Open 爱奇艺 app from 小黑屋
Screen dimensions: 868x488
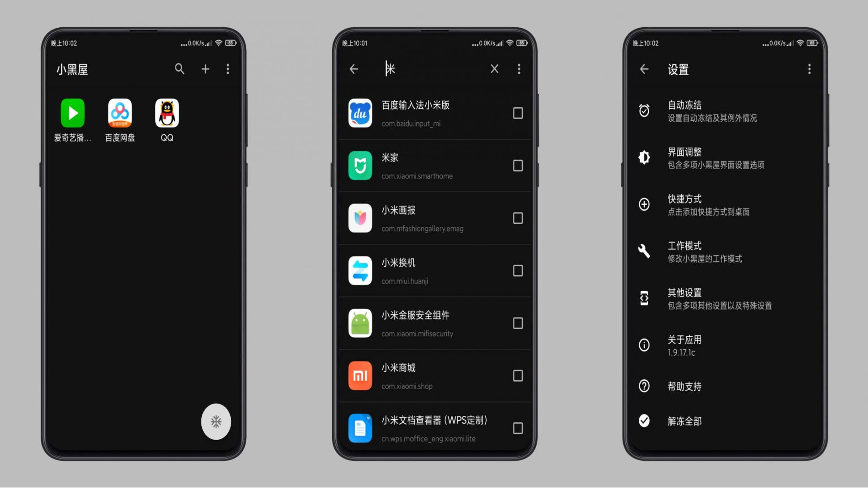click(73, 113)
